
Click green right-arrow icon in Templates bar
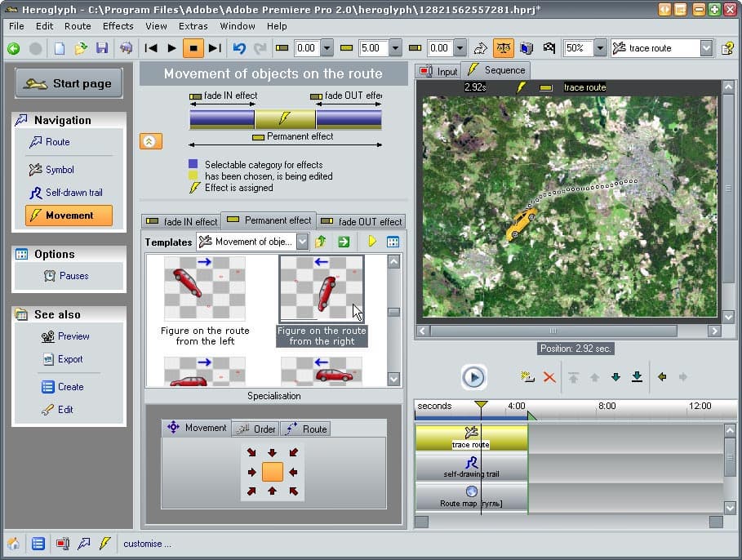coord(344,242)
